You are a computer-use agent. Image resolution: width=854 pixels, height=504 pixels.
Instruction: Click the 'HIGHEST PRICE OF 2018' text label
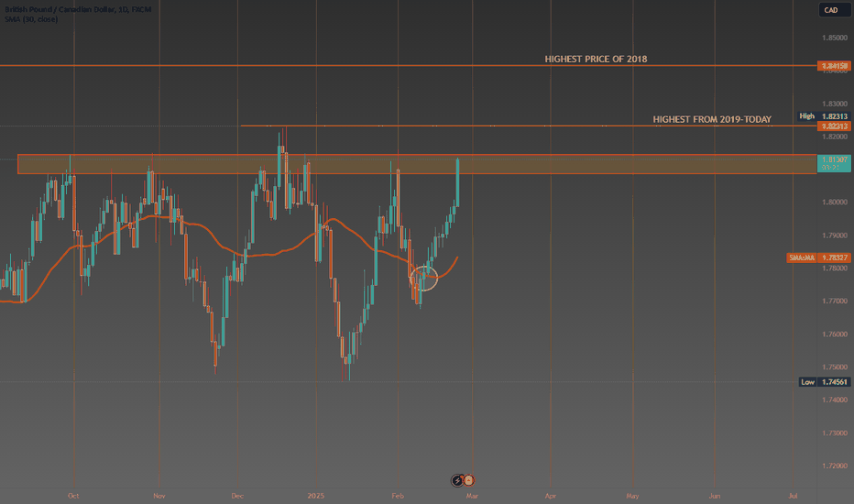coord(596,59)
